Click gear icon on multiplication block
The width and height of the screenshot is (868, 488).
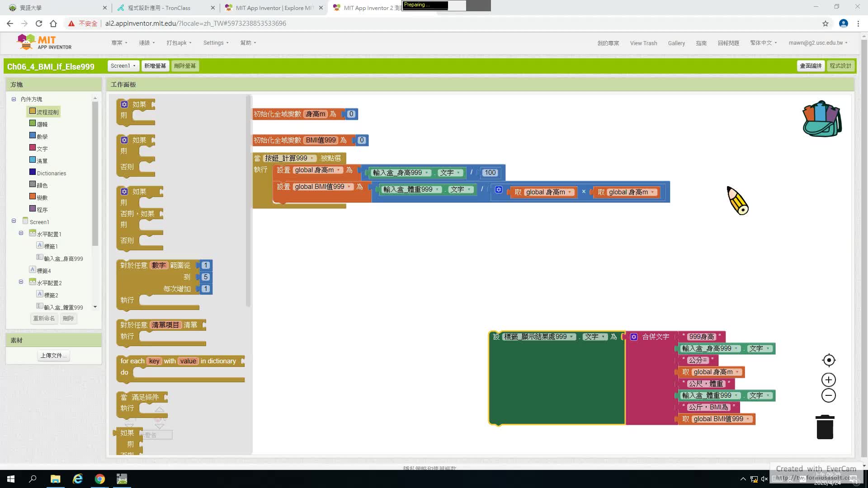(499, 190)
